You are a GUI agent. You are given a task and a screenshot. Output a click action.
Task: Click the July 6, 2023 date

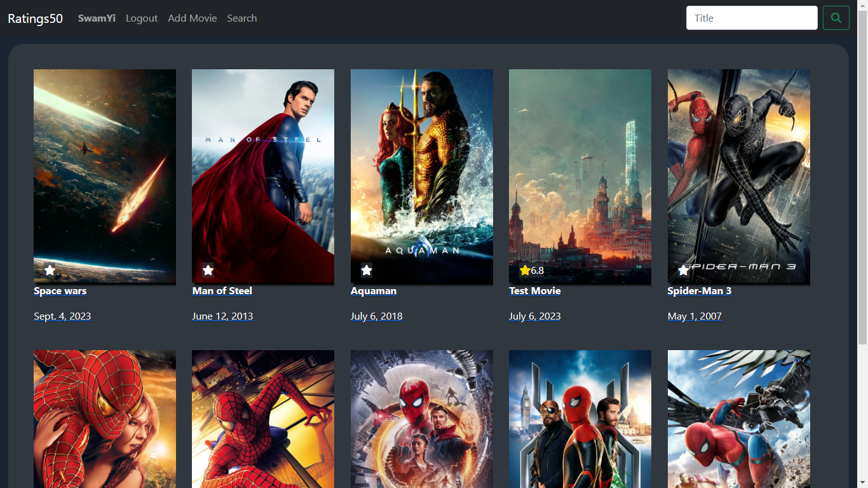535,316
